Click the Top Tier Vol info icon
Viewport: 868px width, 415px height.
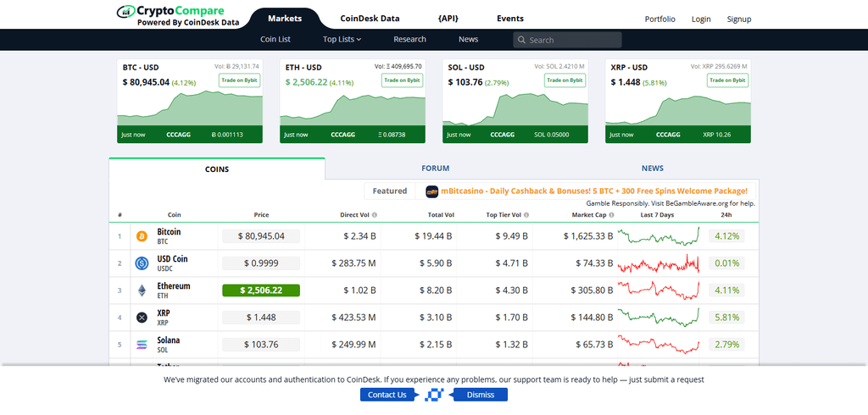click(x=526, y=215)
